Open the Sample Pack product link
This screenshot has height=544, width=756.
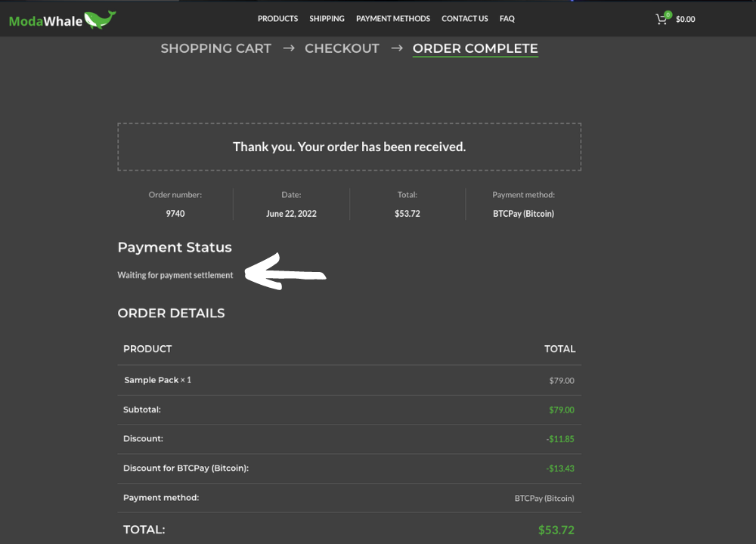pyautogui.click(x=151, y=380)
